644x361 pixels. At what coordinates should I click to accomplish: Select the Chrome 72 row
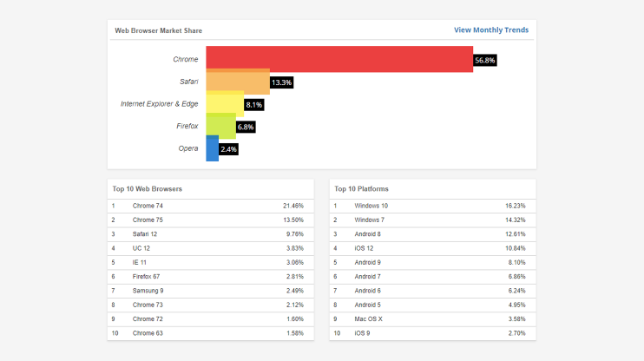pyautogui.click(x=211, y=319)
